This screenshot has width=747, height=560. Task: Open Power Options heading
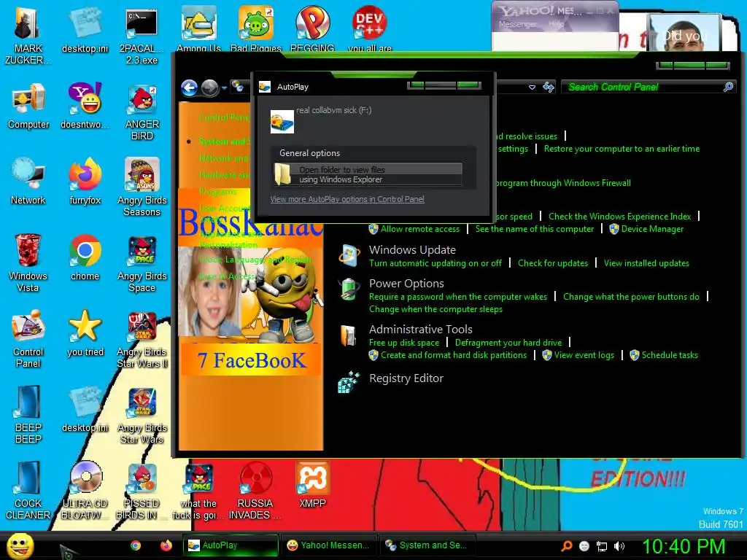[x=406, y=284]
